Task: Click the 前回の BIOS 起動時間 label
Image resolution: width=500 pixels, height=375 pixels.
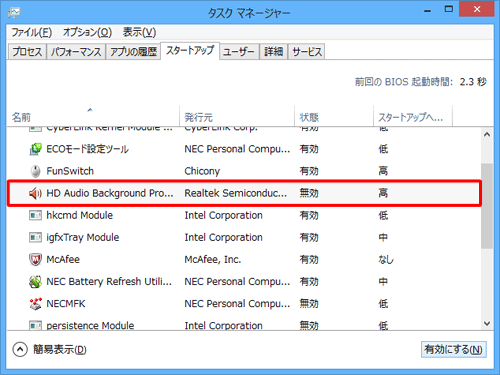Action: [x=404, y=82]
